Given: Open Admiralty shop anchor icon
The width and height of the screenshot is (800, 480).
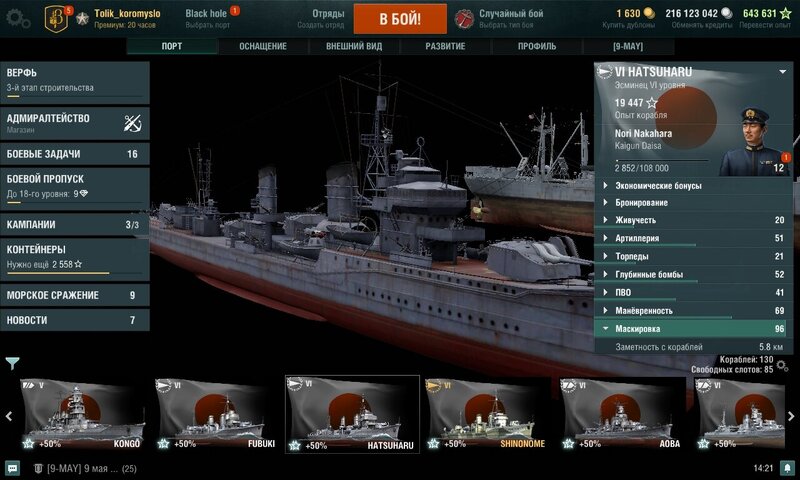Looking at the screenshot, I should 133,123.
